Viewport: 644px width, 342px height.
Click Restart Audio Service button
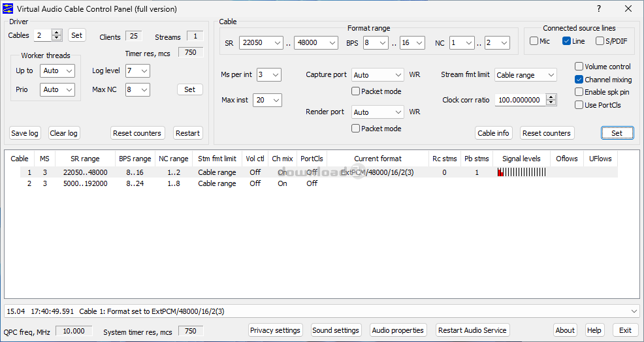pos(472,330)
